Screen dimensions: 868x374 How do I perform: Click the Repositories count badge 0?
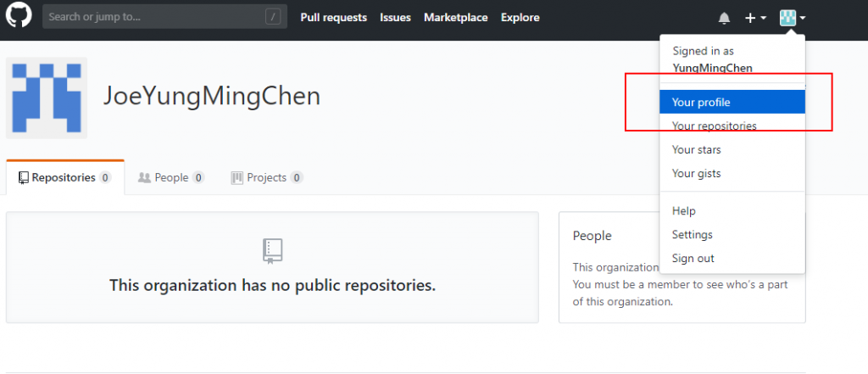click(105, 178)
